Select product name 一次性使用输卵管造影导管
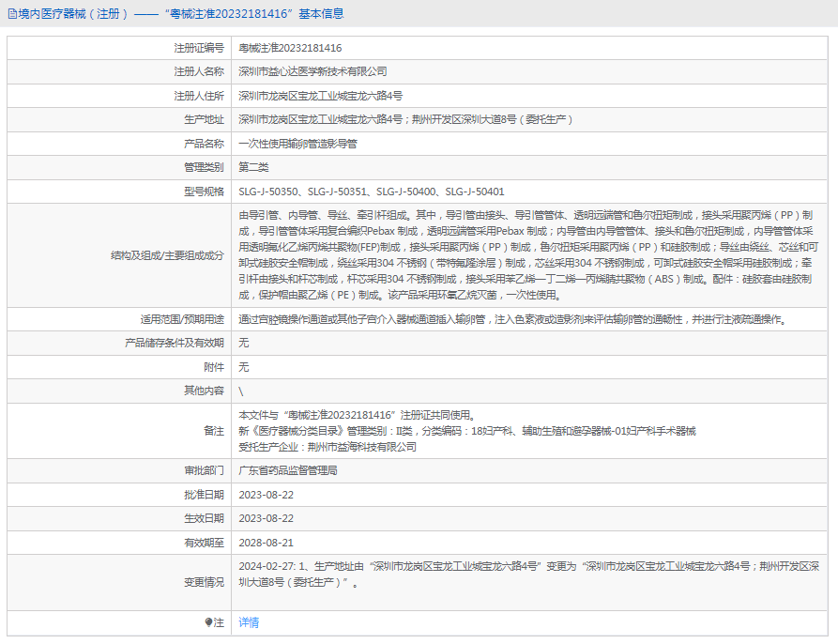The height and width of the screenshot is (644, 838). pos(297,144)
